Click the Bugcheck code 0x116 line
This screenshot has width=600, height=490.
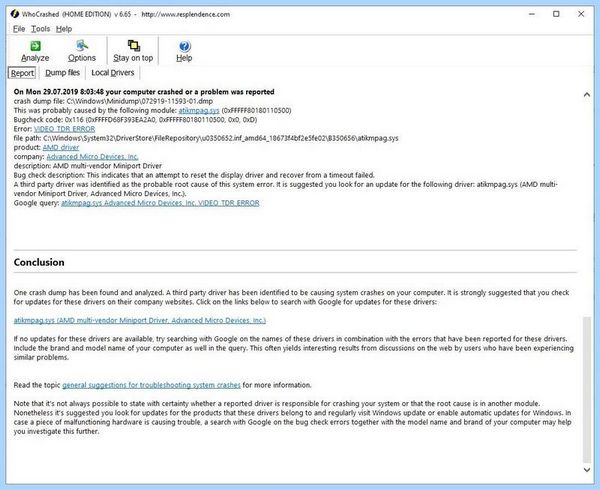[x=135, y=120]
